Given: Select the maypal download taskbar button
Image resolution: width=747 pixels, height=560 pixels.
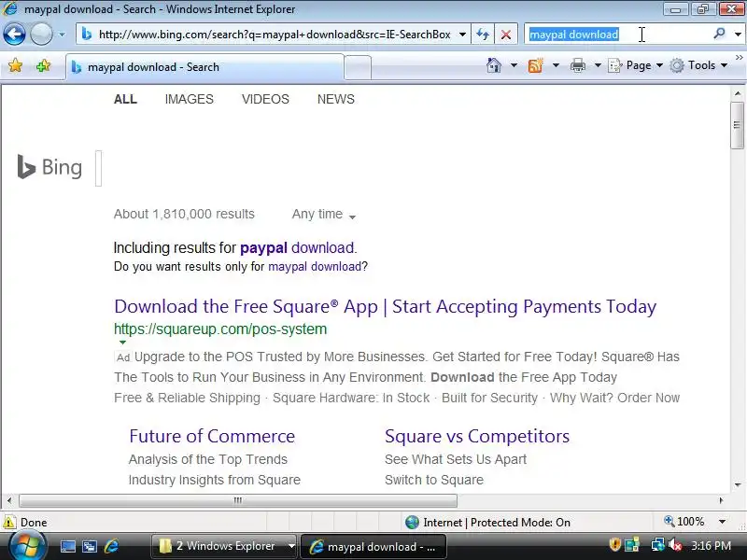Looking at the screenshot, I should click(373, 547).
